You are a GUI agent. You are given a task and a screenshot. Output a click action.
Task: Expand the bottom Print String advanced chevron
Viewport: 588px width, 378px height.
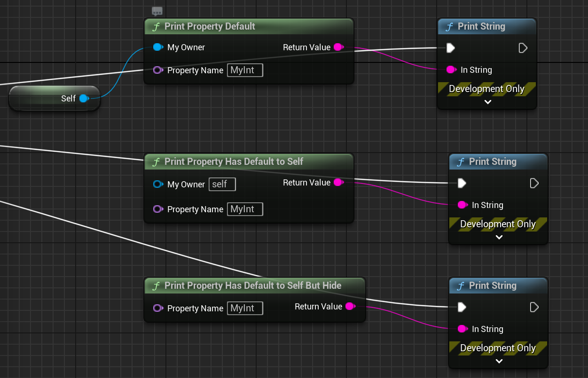tap(499, 361)
